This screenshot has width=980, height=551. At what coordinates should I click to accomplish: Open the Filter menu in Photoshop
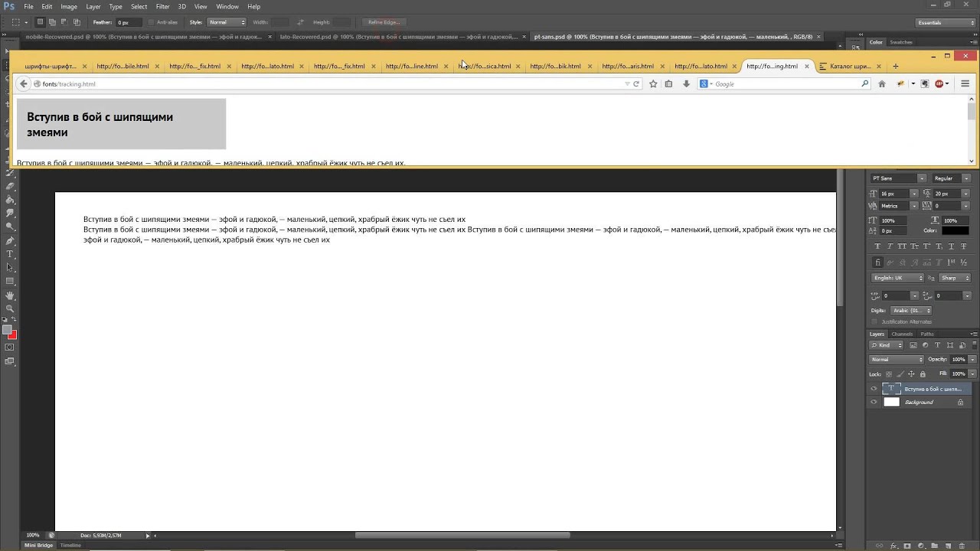pos(162,6)
